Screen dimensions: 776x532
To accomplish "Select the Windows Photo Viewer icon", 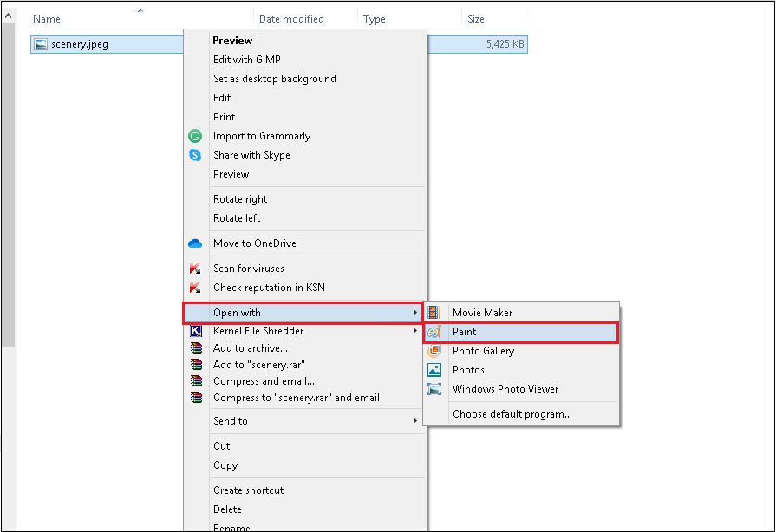I will click(435, 389).
